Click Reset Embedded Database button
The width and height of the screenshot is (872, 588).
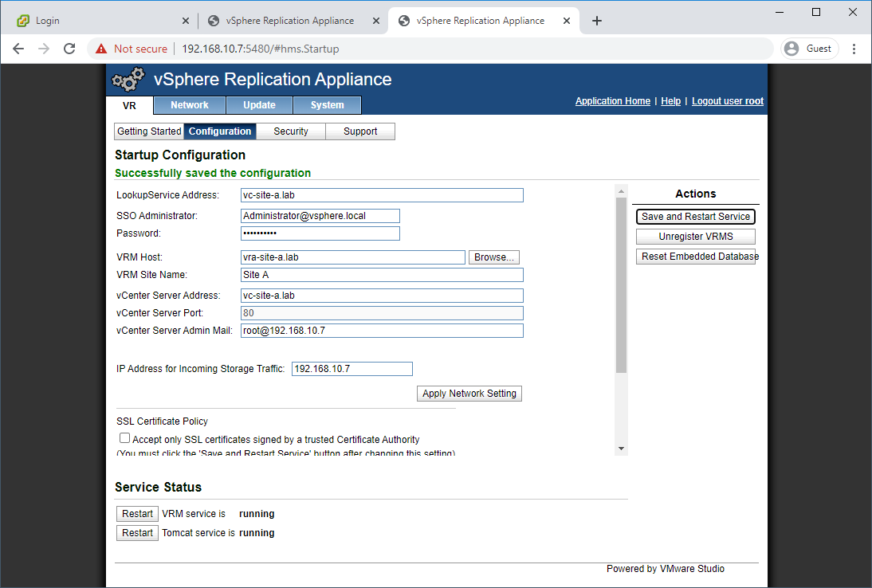tap(696, 257)
